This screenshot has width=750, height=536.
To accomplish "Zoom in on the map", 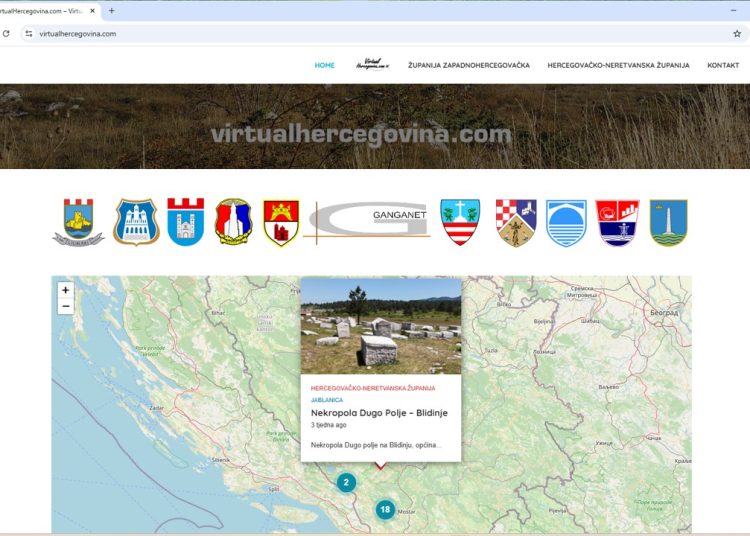I will point(66,290).
